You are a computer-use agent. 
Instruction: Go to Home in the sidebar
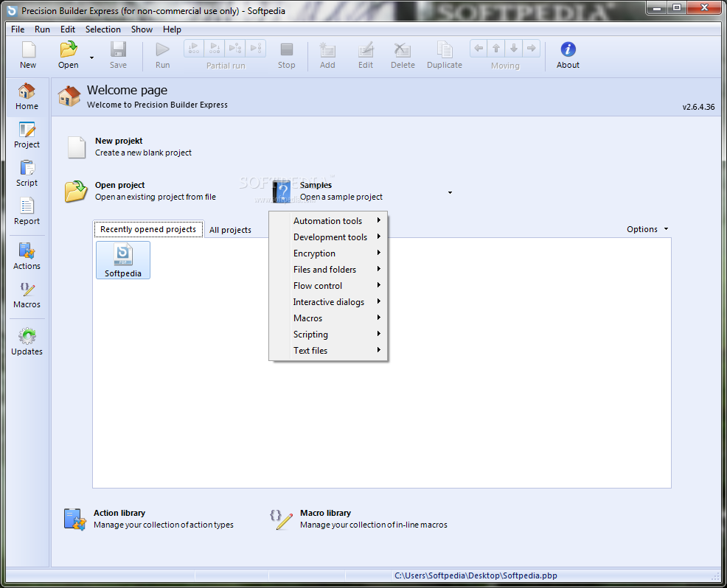(x=27, y=97)
